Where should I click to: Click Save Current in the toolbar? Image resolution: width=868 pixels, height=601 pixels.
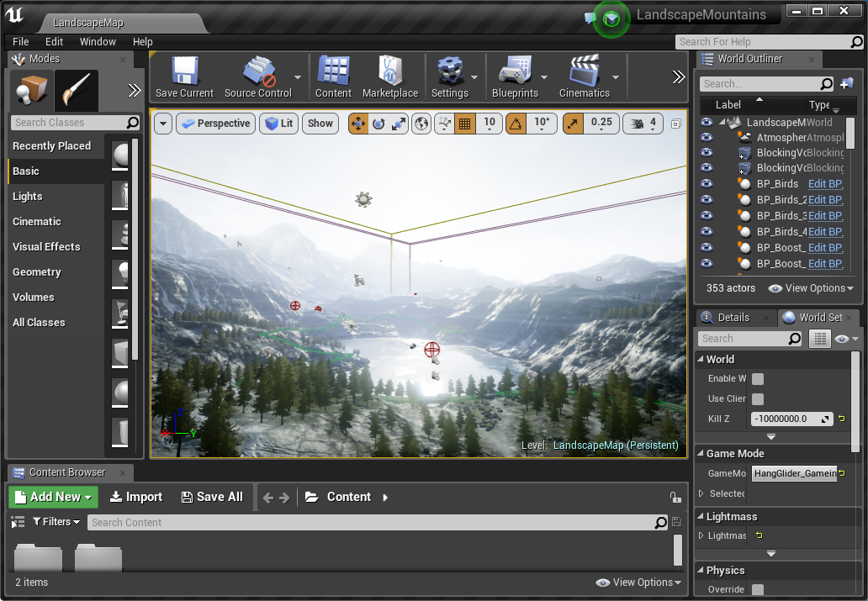click(x=183, y=76)
